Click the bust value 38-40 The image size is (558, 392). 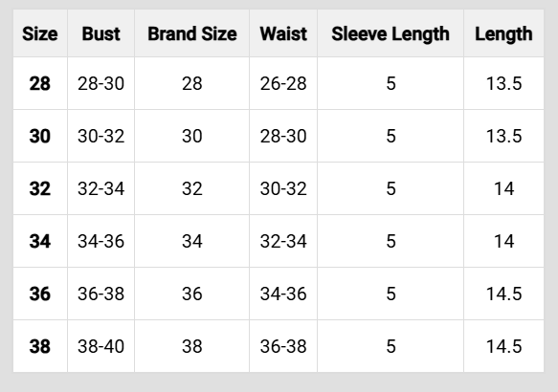[x=101, y=346]
